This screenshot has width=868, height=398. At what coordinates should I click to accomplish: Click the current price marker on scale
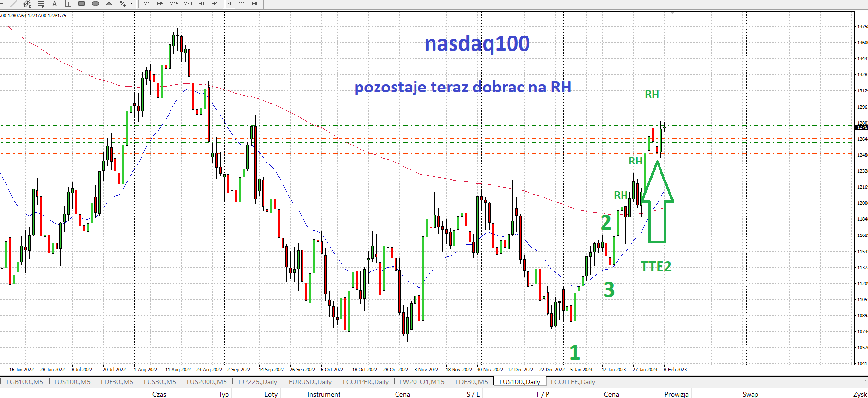coord(862,127)
